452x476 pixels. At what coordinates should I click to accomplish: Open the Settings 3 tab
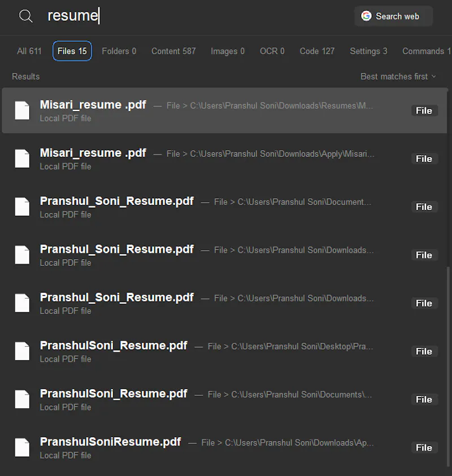(x=368, y=51)
